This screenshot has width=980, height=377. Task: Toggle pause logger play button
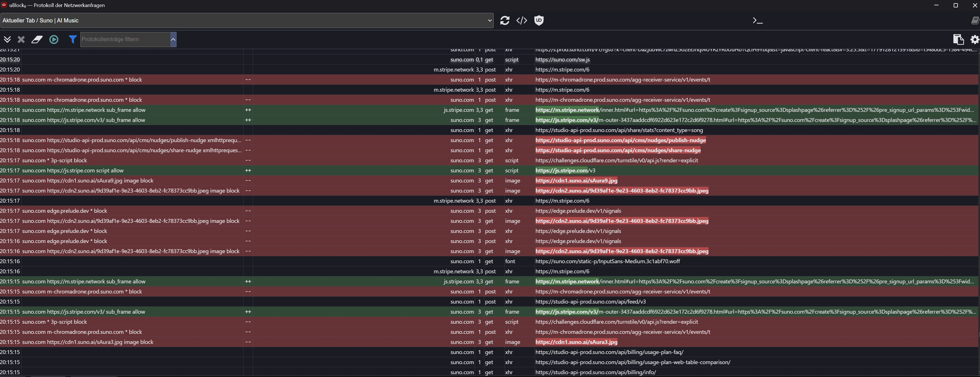54,39
